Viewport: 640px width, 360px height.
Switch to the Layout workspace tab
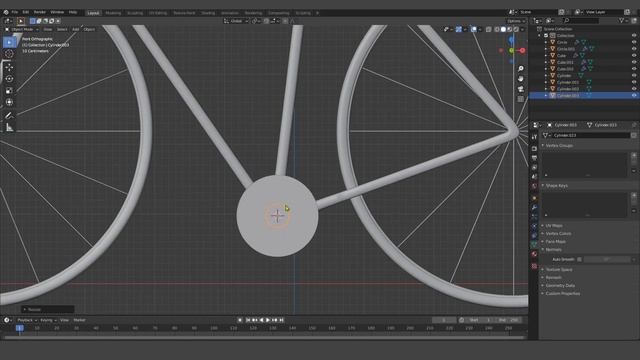point(93,13)
